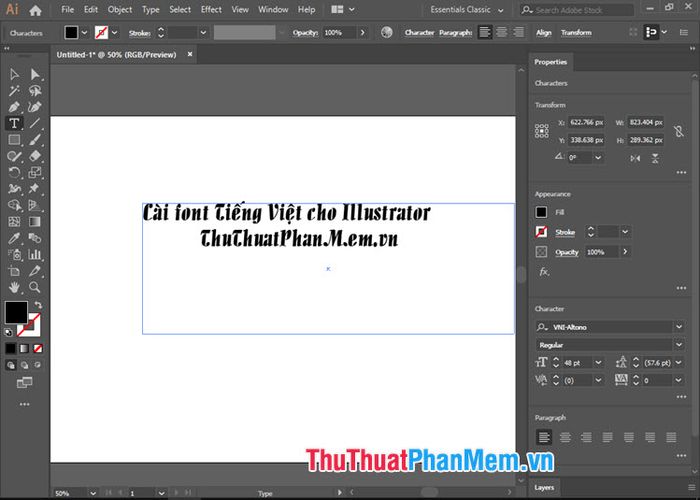Open Stroke options in Appearance section
The width and height of the screenshot is (700, 500).
(565, 232)
